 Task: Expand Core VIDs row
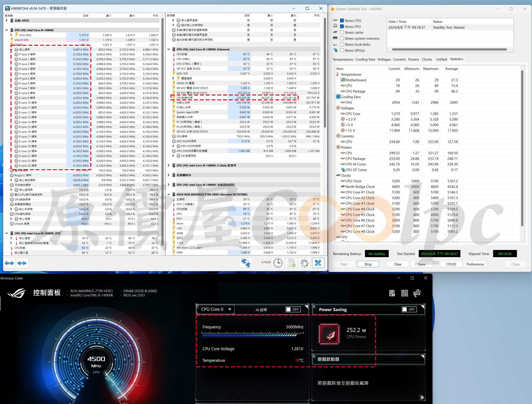[x=11, y=35]
